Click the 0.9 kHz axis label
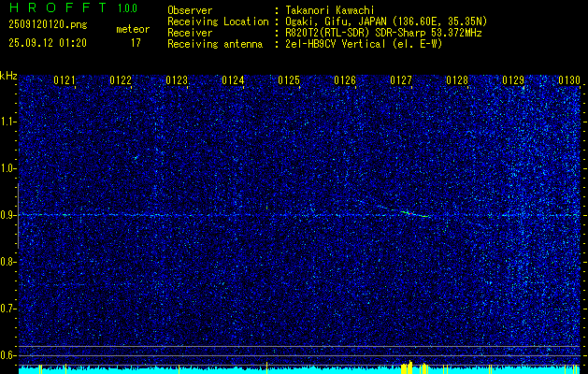588x374 pixels. tap(7, 215)
